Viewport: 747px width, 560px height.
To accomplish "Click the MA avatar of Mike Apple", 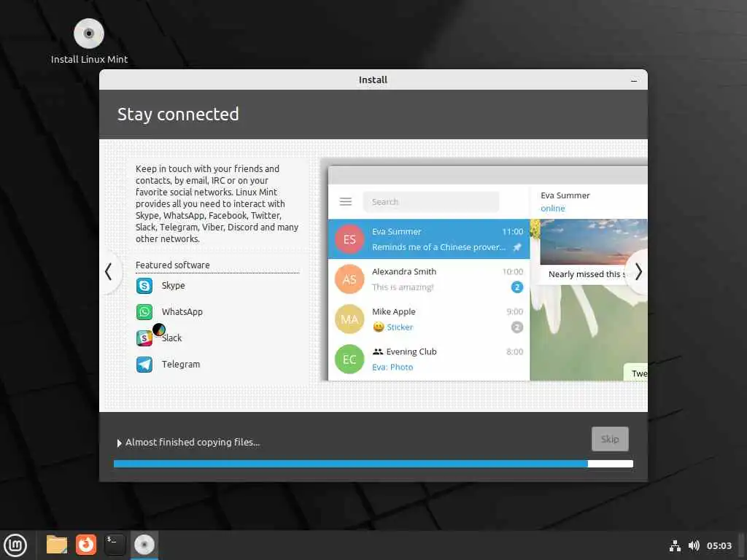I will (349, 319).
